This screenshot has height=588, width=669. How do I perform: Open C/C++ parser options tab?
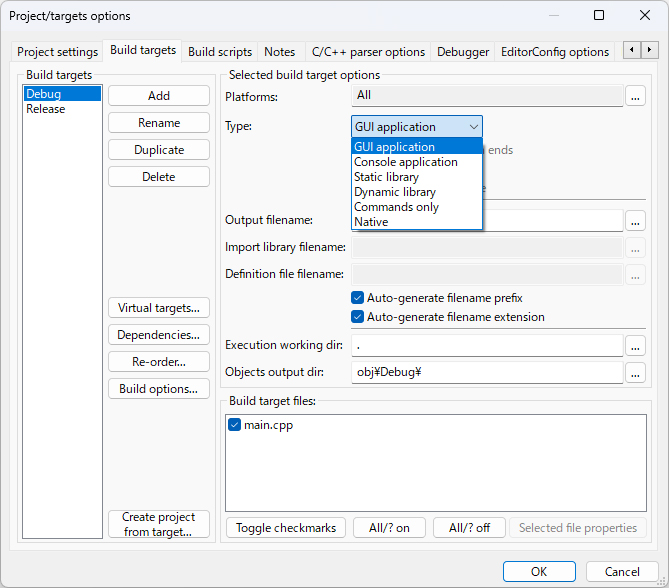pos(368,52)
